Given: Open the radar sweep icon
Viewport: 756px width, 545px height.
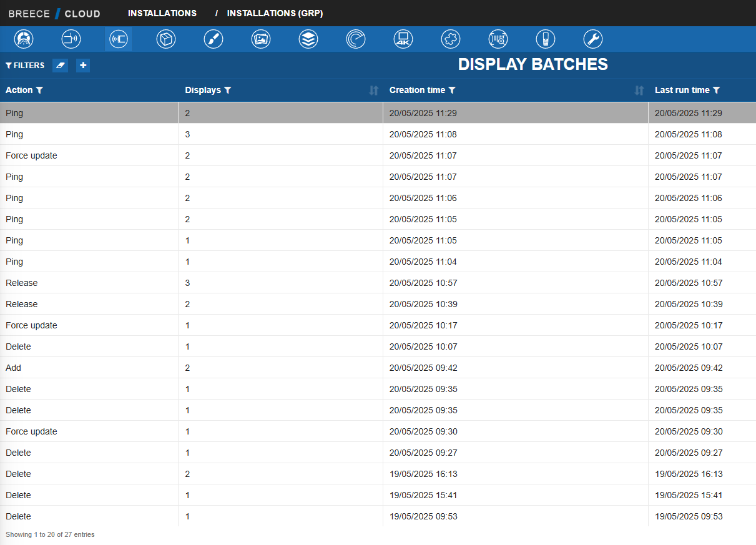Looking at the screenshot, I should (356, 39).
